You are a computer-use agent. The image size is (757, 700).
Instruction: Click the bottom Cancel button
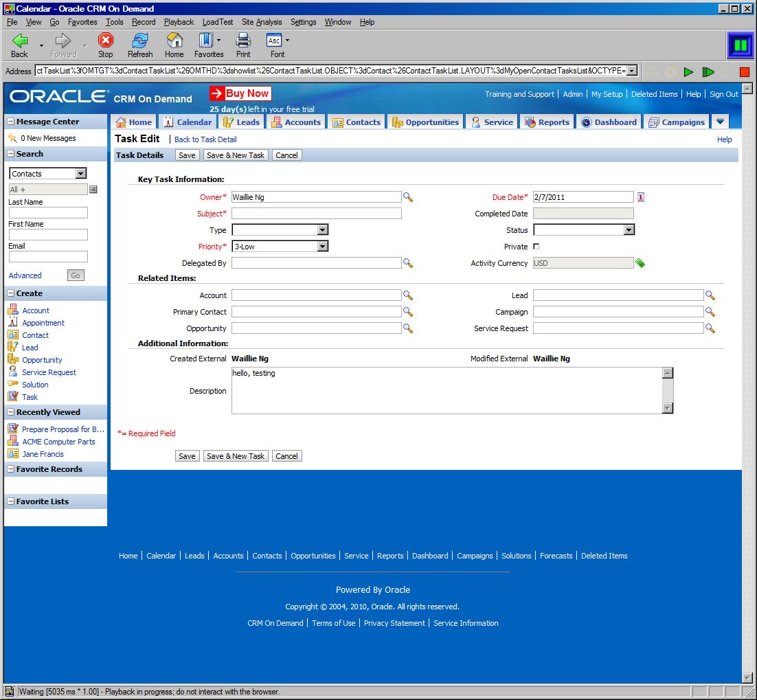pos(286,456)
